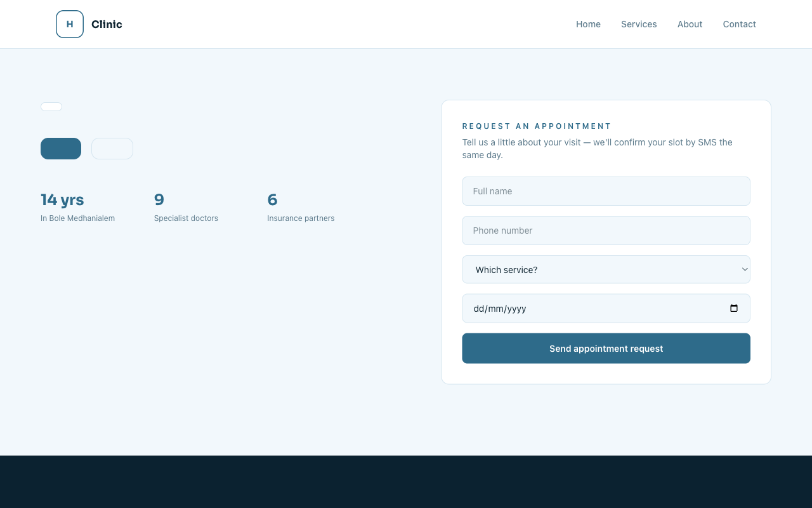The image size is (812, 508).
Task: Click the Request an Appointment heading
Action: coord(537,126)
